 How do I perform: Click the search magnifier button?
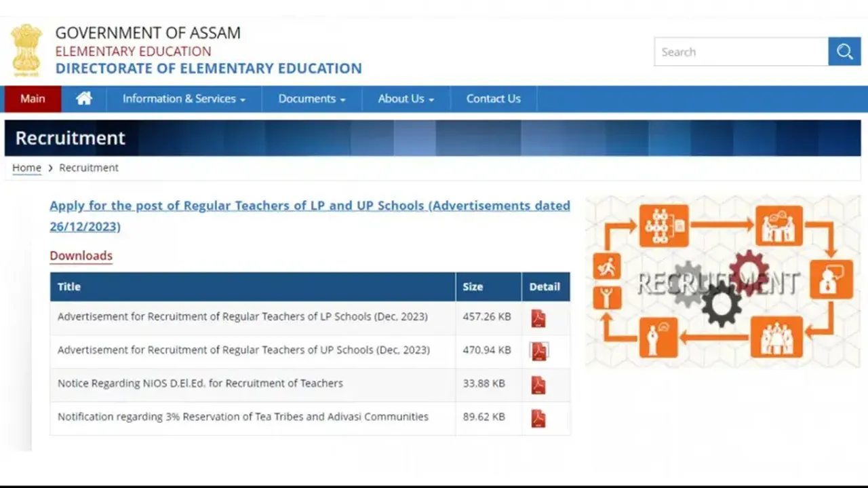click(844, 52)
